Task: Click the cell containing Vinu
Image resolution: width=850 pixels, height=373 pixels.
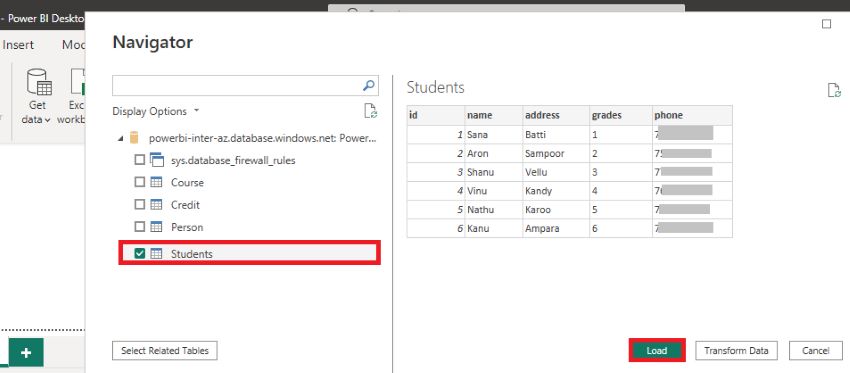Action: 493,191
